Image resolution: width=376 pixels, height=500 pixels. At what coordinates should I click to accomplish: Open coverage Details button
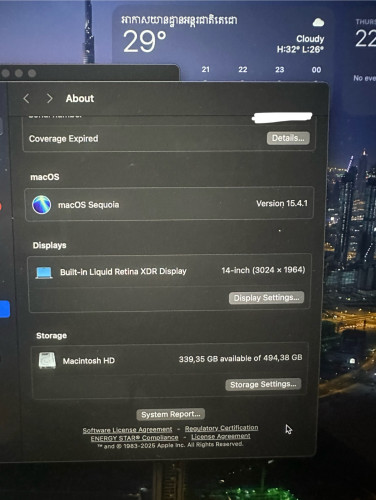pos(288,138)
